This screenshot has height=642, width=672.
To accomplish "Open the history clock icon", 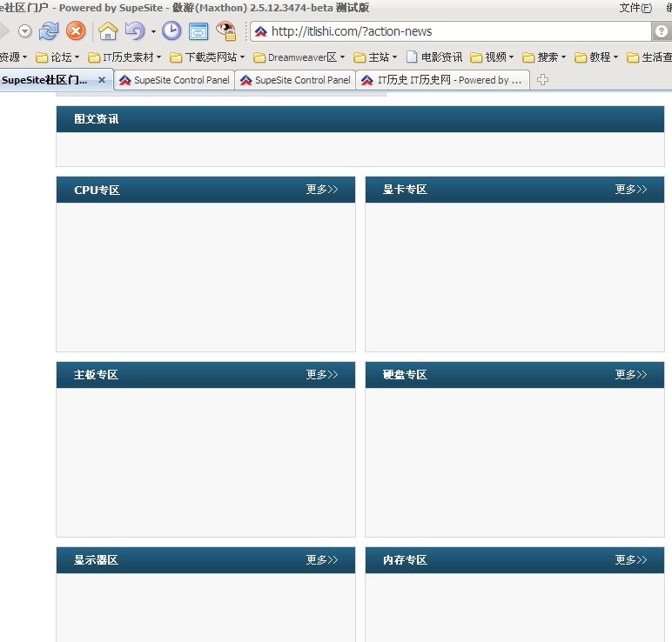I will pos(171,31).
